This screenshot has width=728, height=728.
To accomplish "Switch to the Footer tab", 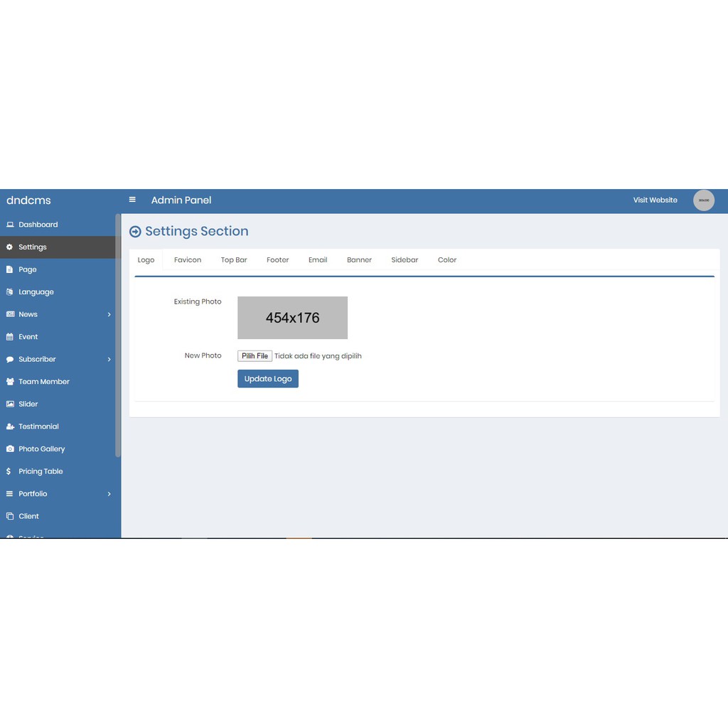I will (278, 260).
